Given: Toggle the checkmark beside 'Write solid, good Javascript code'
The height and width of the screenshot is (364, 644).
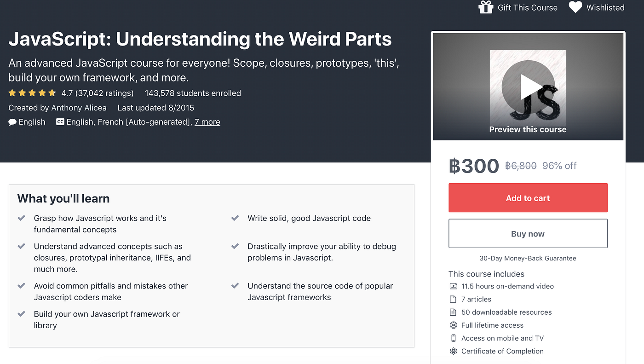Looking at the screenshot, I should (x=236, y=218).
